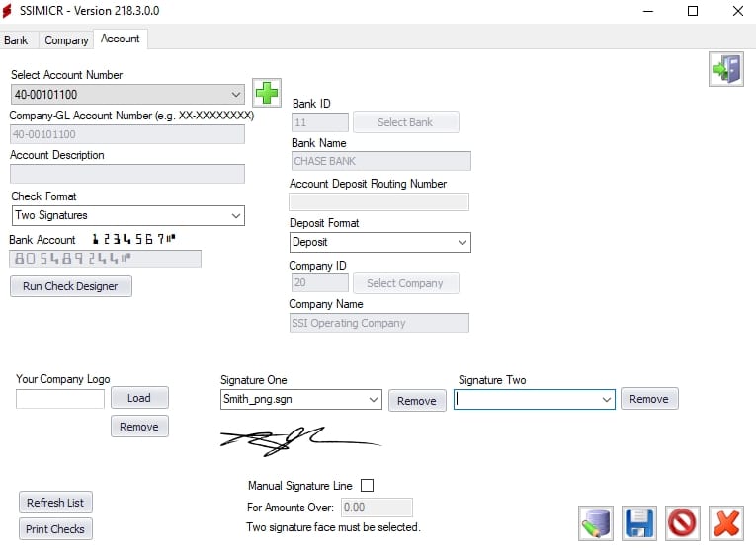Open the Deposit Format combo box
756x548 pixels.
tap(379, 242)
